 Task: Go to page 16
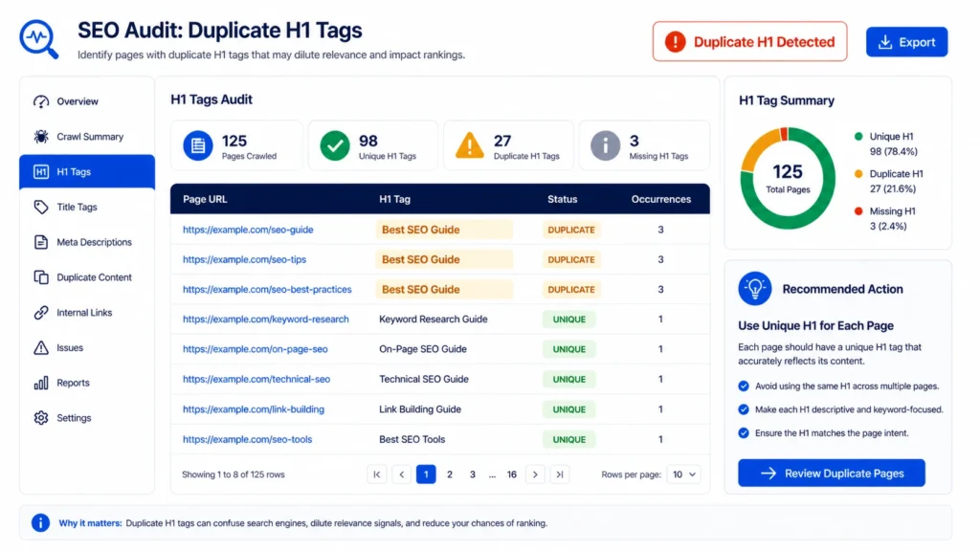(512, 474)
